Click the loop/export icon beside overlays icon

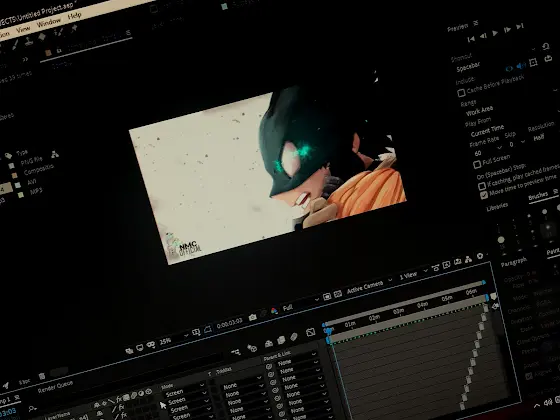pos(548,59)
